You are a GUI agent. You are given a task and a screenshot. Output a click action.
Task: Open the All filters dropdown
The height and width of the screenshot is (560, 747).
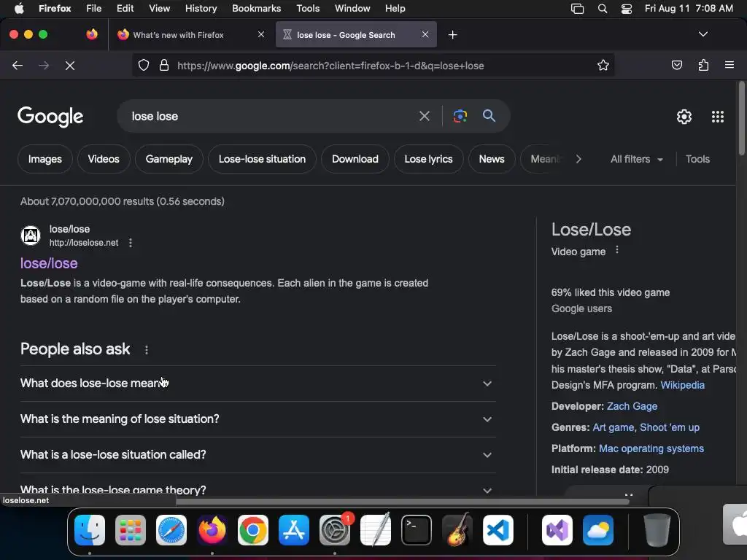point(636,159)
